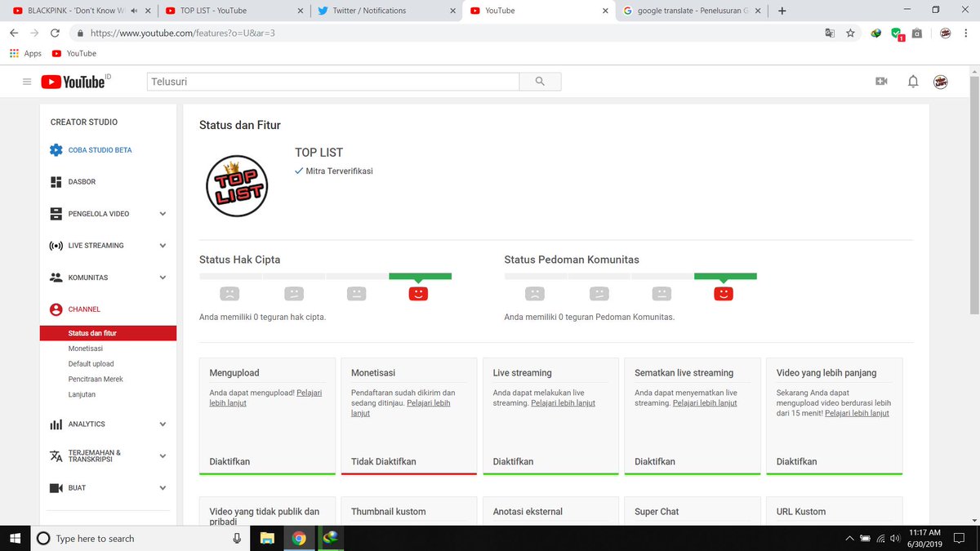Screen dimensions: 980x551
Task: Click the happy face community guidelines icon
Action: tap(723, 293)
